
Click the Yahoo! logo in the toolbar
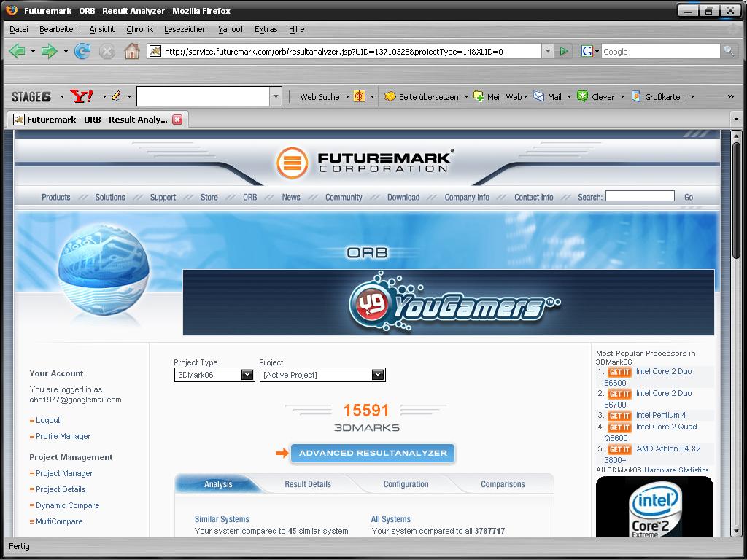[82, 96]
